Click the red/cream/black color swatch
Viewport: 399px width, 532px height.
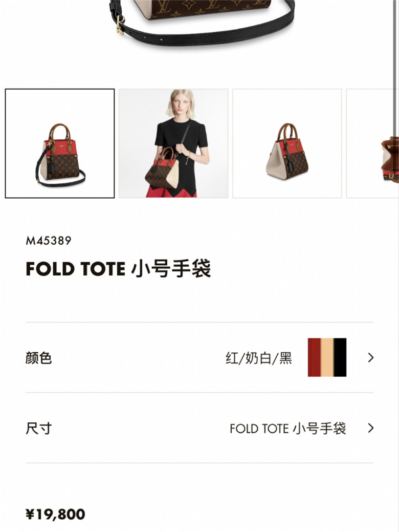click(x=327, y=357)
